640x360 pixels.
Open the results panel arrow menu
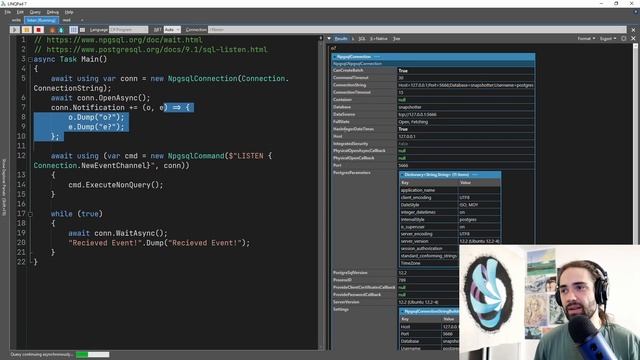pyautogui.click(x=329, y=38)
